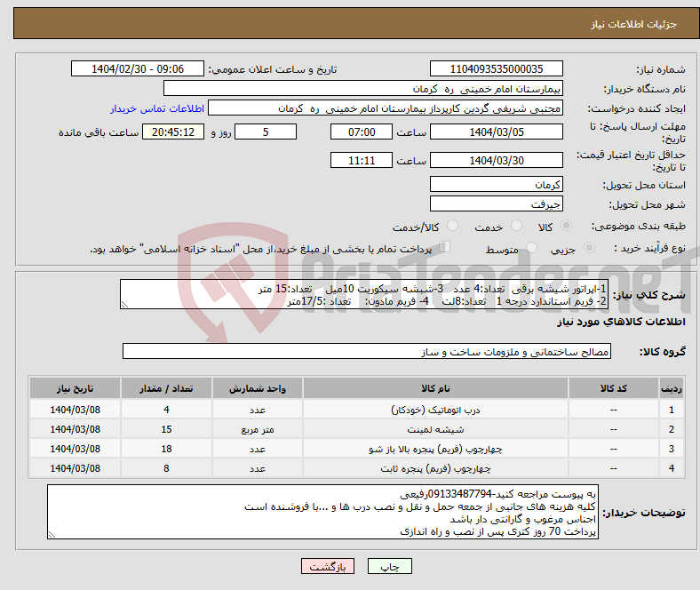Click the goods group field مصالح ساختمانی
The height and width of the screenshot is (590, 700).
coord(367,352)
